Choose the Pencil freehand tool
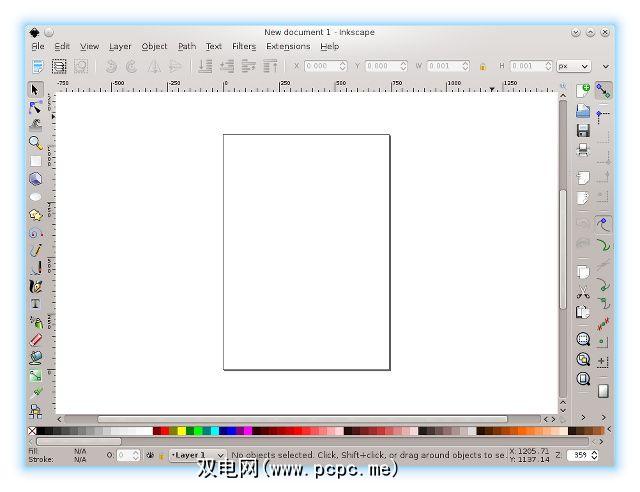 (35, 250)
